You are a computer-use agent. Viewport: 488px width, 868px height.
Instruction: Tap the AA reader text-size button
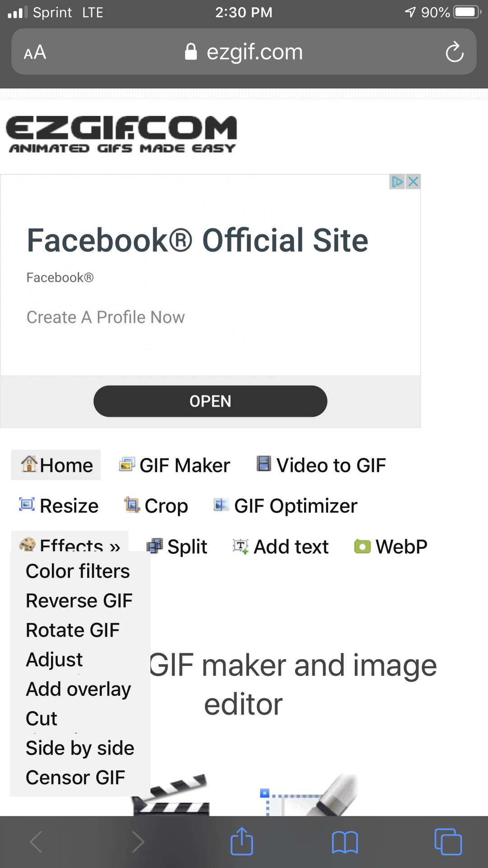point(35,52)
